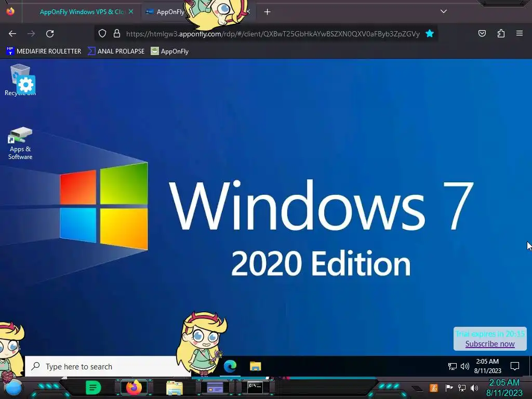Reload the page with the refresh icon
The height and width of the screenshot is (399, 532).
pyautogui.click(x=50, y=34)
